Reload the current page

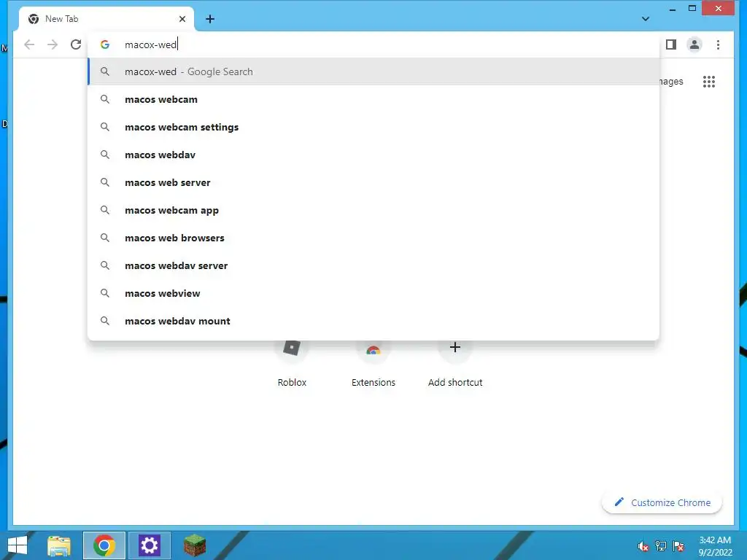click(76, 44)
